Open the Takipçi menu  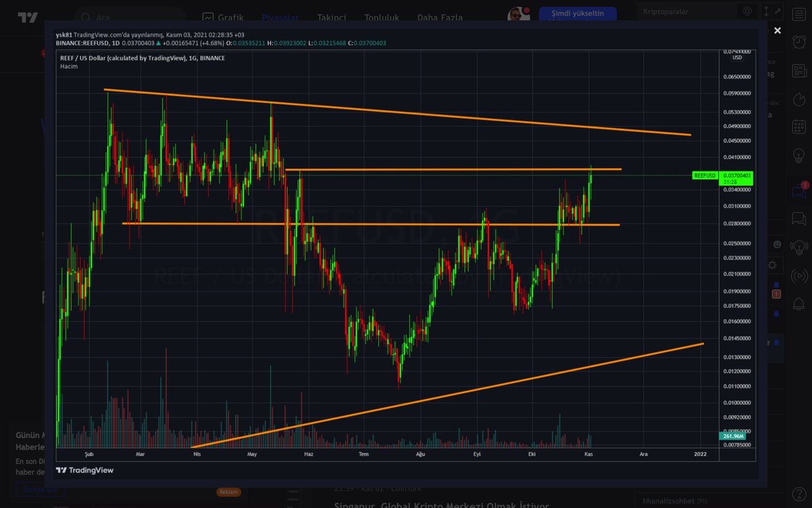tap(332, 18)
